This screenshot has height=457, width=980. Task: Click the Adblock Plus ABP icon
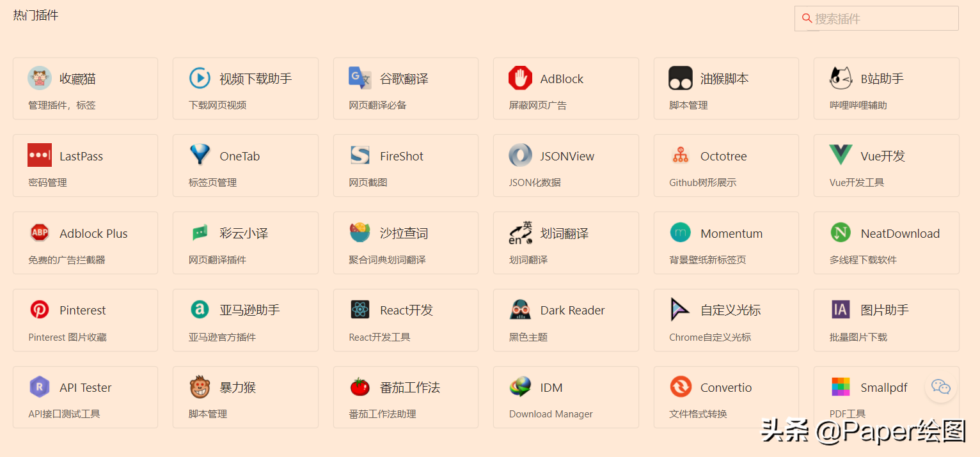(40, 233)
